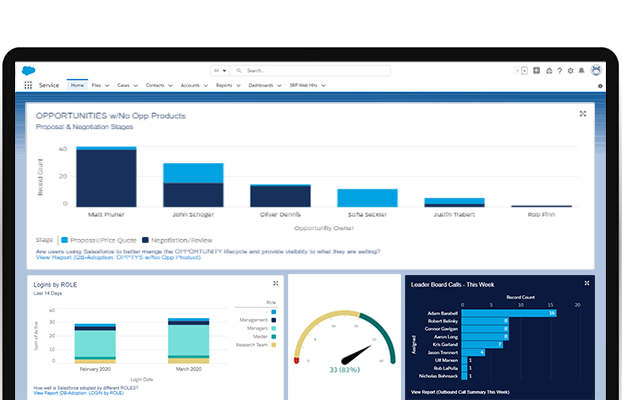Open the notifications bell

581,71
